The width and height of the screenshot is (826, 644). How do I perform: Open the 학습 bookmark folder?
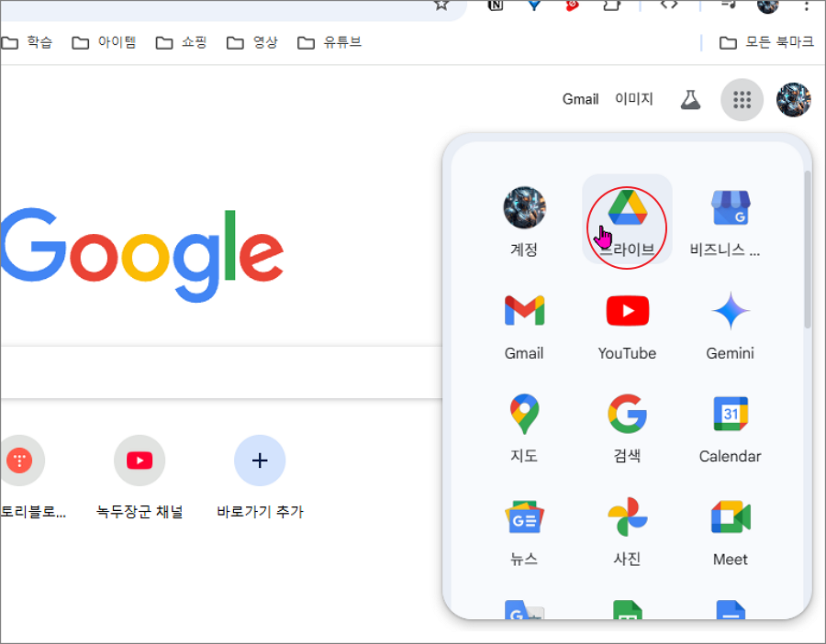tap(28, 42)
